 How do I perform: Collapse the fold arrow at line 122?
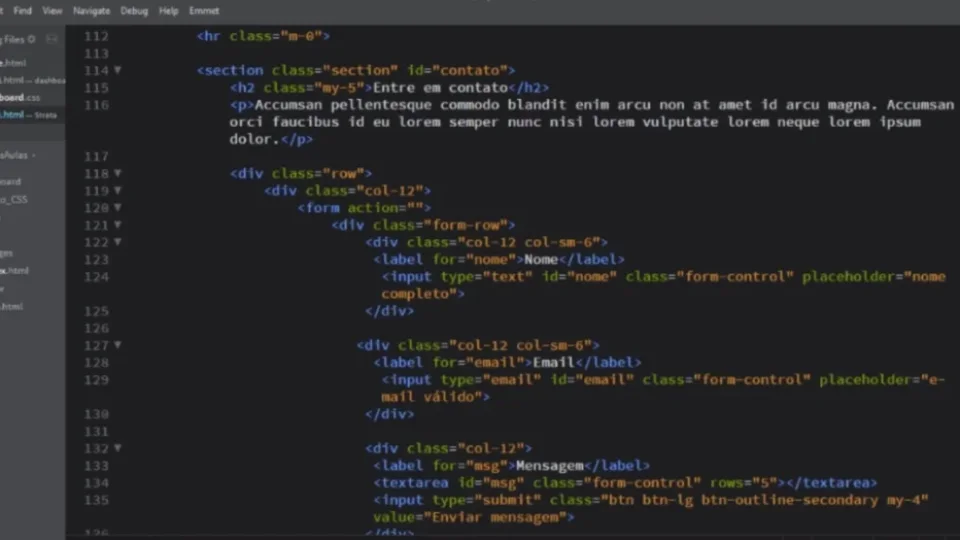pyautogui.click(x=118, y=242)
